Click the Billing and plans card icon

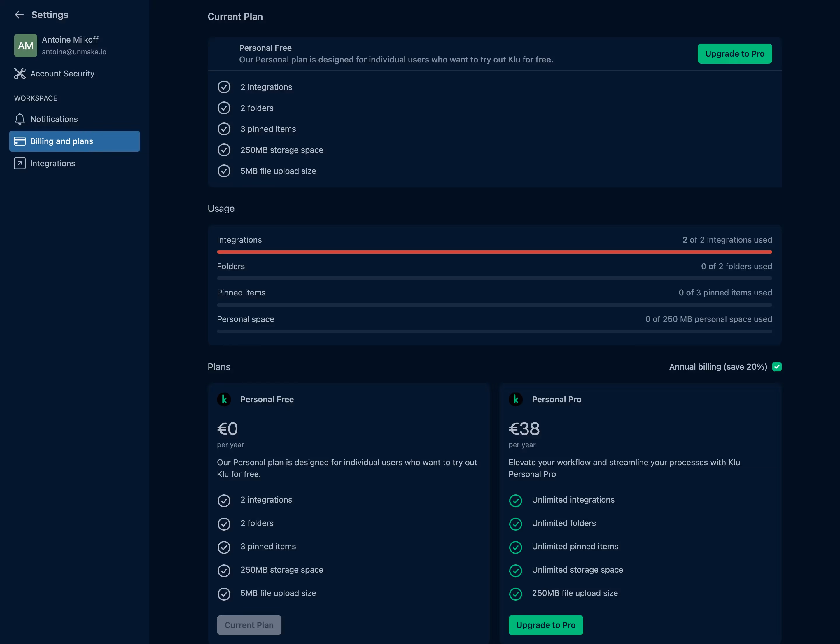[x=20, y=141]
